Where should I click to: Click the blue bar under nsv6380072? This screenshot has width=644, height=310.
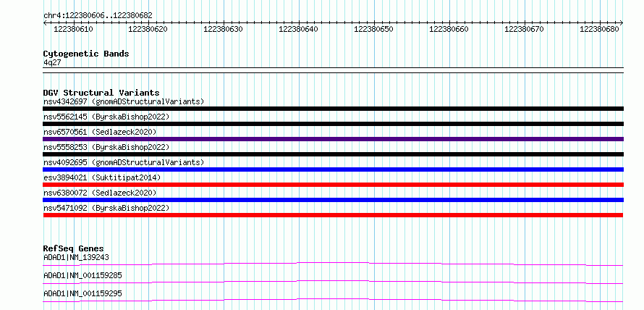(x=333, y=200)
